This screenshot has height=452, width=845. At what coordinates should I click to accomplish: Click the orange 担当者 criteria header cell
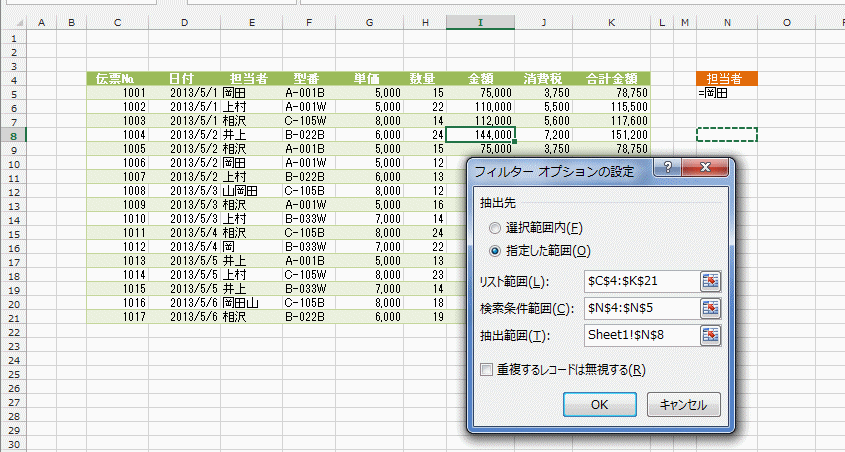tap(727, 78)
